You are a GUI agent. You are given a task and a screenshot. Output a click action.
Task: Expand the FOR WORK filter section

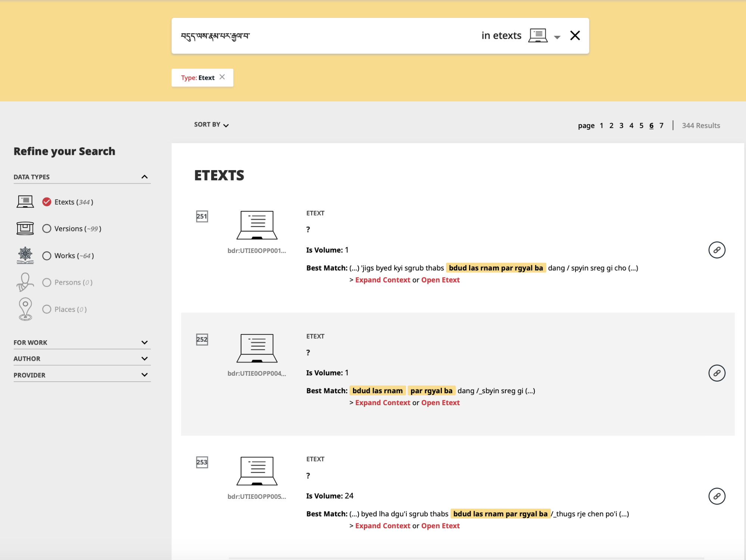144,342
